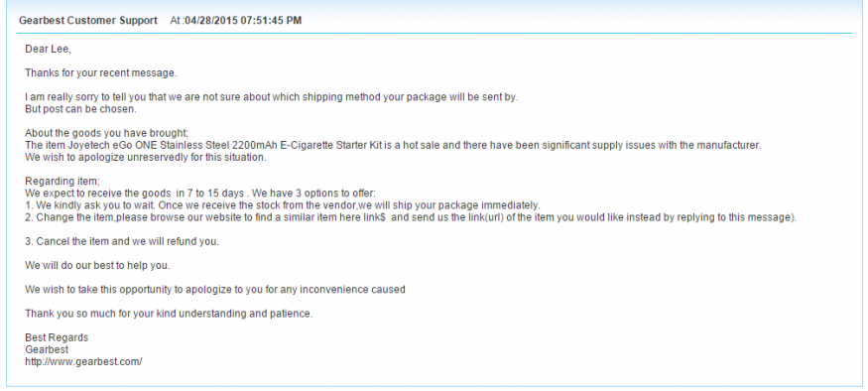Click the "We wish to apologize unreservedly" sentence
Image resolution: width=868 pixels, height=391 pixels.
point(146,157)
